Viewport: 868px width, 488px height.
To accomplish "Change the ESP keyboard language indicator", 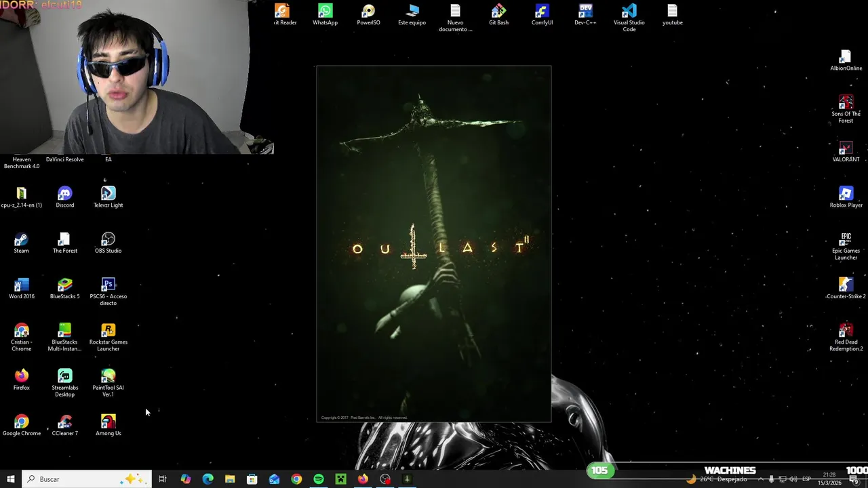I will 806,479.
